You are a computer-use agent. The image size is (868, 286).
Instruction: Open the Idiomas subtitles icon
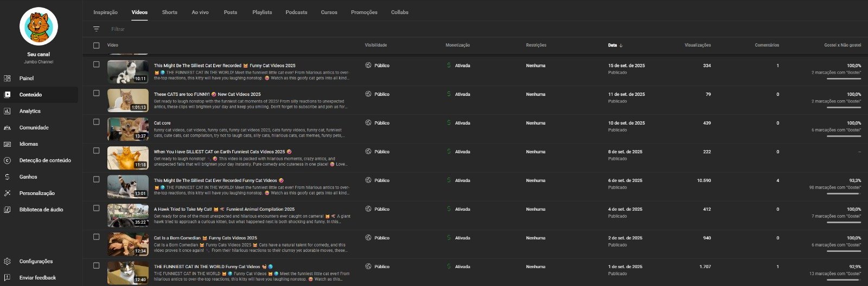pyautogui.click(x=7, y=144)
